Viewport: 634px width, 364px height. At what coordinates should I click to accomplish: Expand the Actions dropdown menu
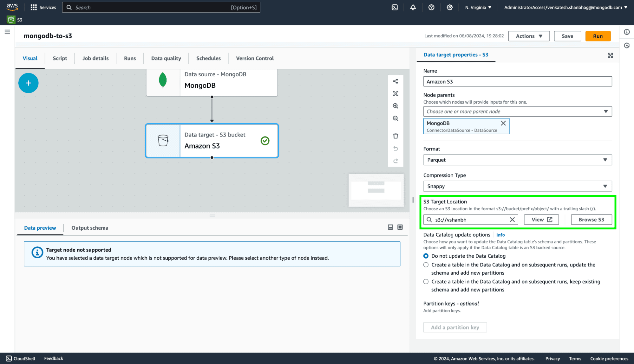point(529,36)
